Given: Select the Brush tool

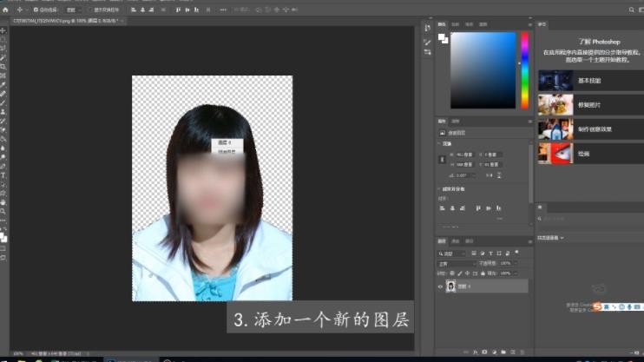Looking at the screenshot, I should [3, 102].
